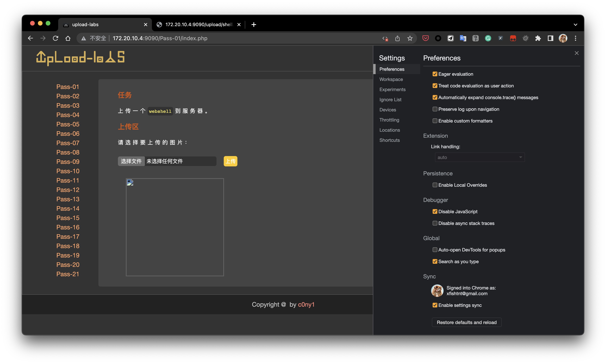Go to the home page icon
Screen dimensions: 606x364
coord(68,38)
